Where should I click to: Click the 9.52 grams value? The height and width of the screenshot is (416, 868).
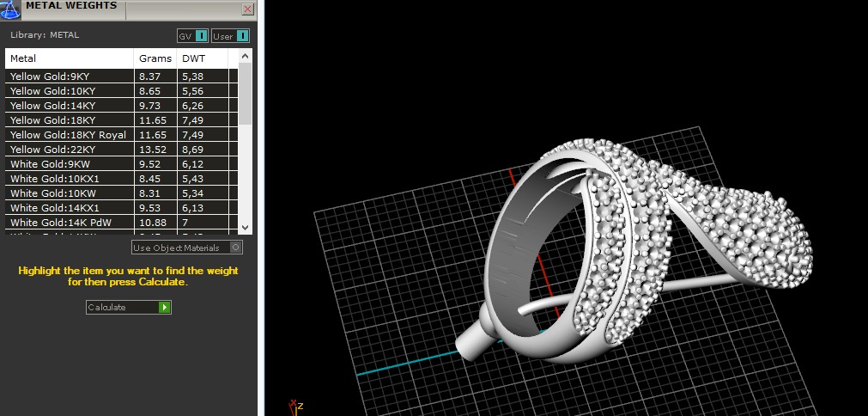pos(150,164)
